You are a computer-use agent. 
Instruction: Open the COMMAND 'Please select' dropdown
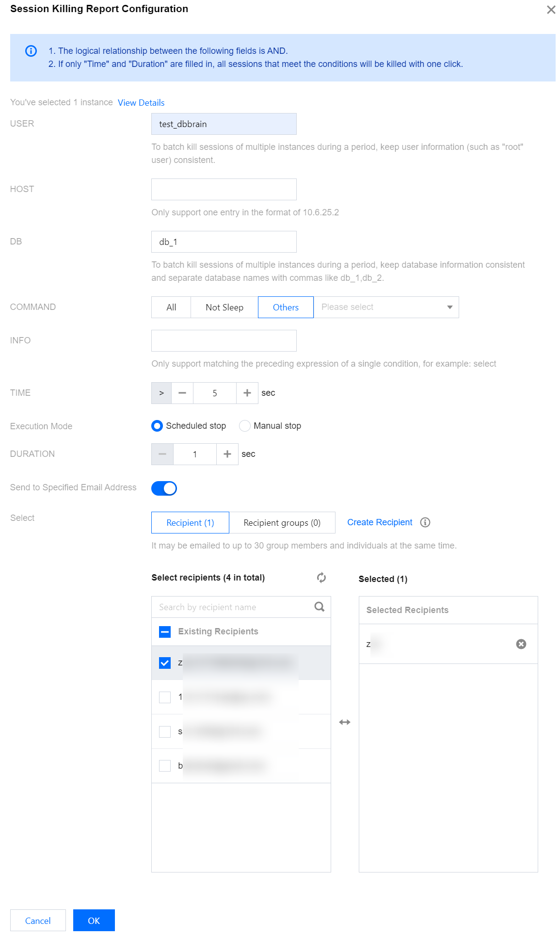(386, 307)
